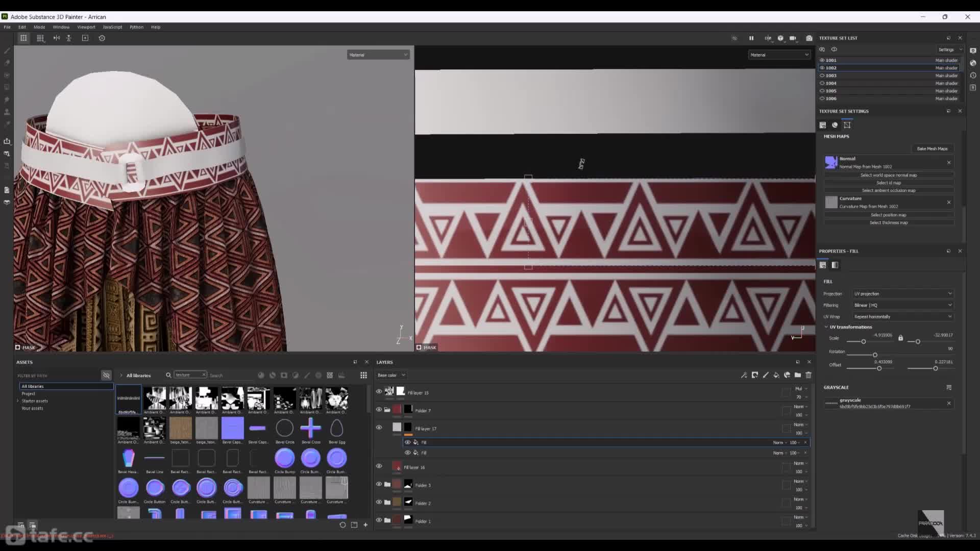Image resolution: width=980 pixels, height=551 pixels.
Task: Open the Base color channel dropdown
Action: click(391, 375)
